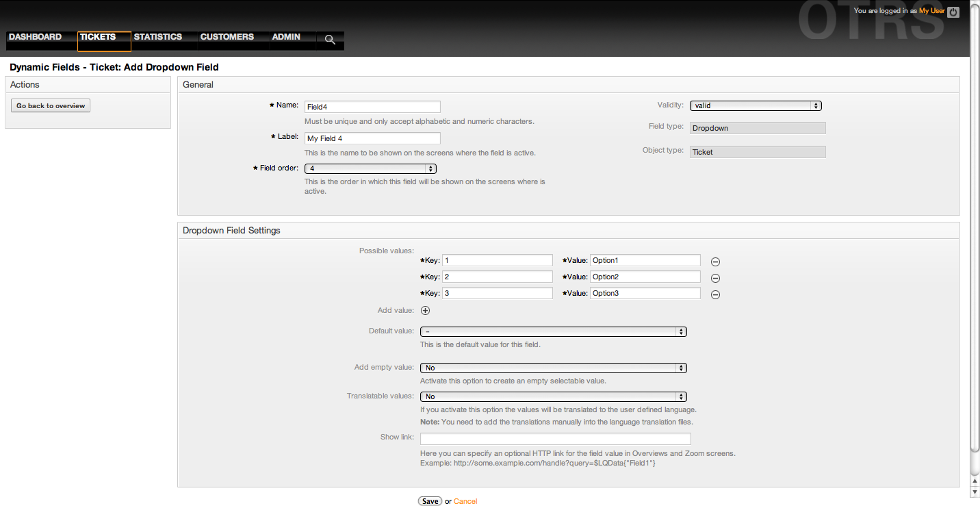Viewport: 980px width, 508px height.
Task: Remove the Option2 value row
Action: click(x=715, y=278)
